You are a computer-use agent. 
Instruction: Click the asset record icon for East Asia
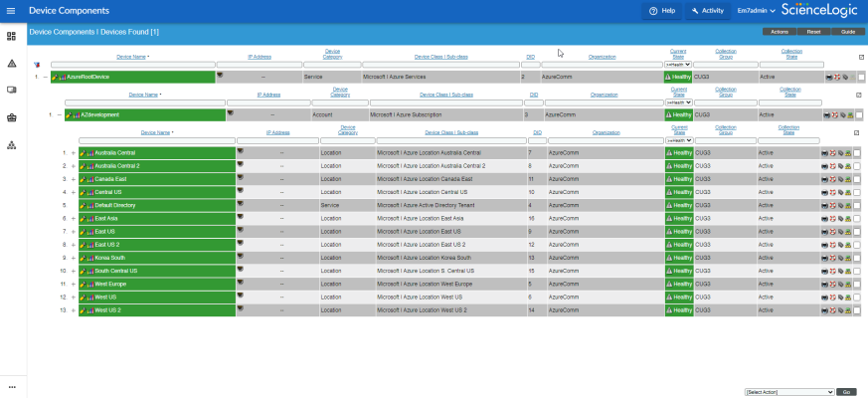pos(847,219)
